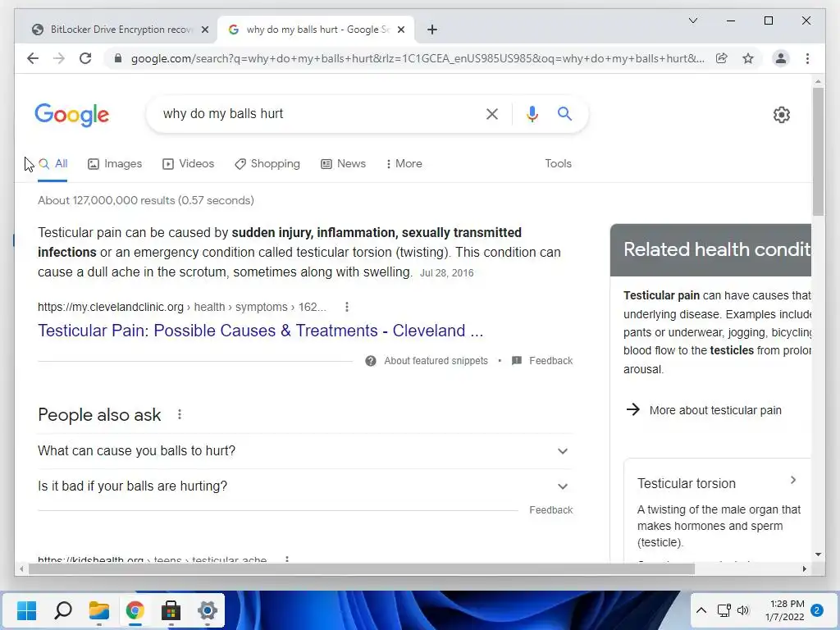Start a voice search with the microphone

(x=532, y=113)
